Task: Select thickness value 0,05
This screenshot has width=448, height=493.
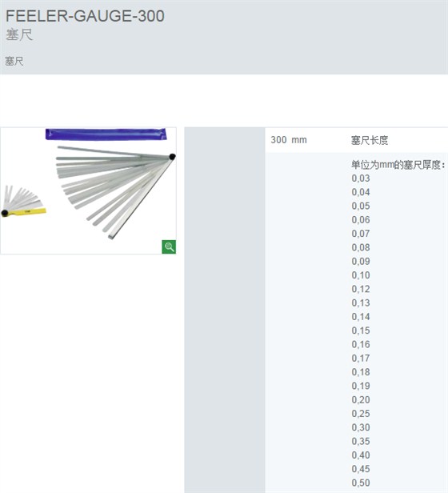Action: pos(361,206)
